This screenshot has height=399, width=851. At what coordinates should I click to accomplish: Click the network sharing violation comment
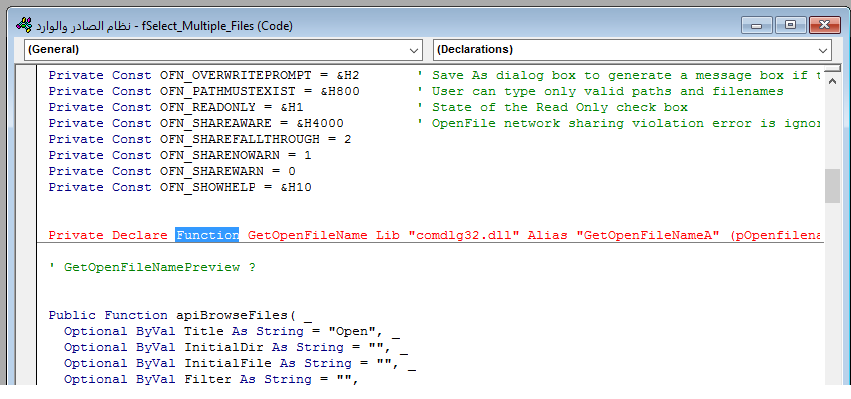[620, 123]
